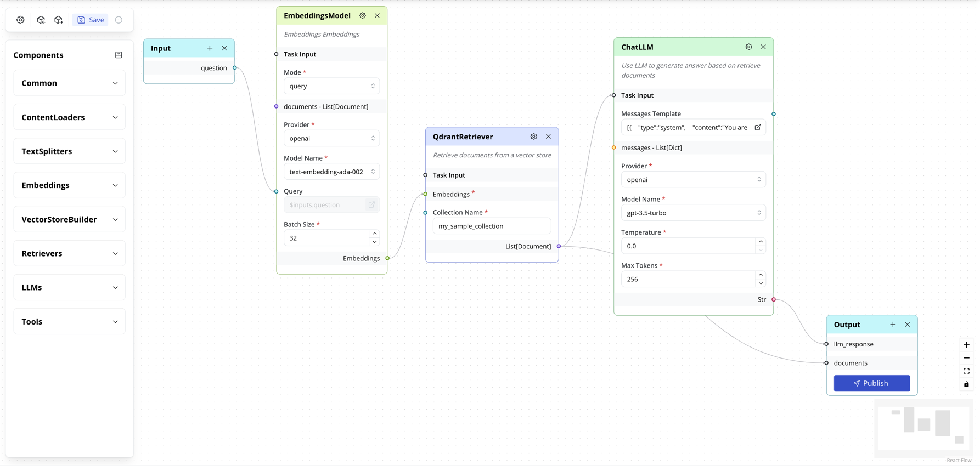Click the llm_response input handle on Output
This screenshot has height=466, width=980.
click(826, 344)
